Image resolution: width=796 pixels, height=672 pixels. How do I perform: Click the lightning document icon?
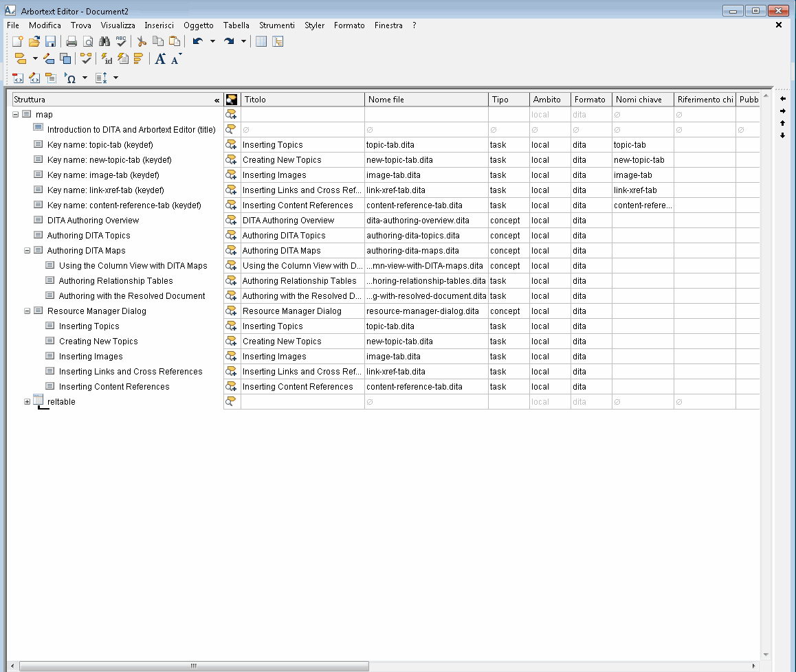coord(123,59)
